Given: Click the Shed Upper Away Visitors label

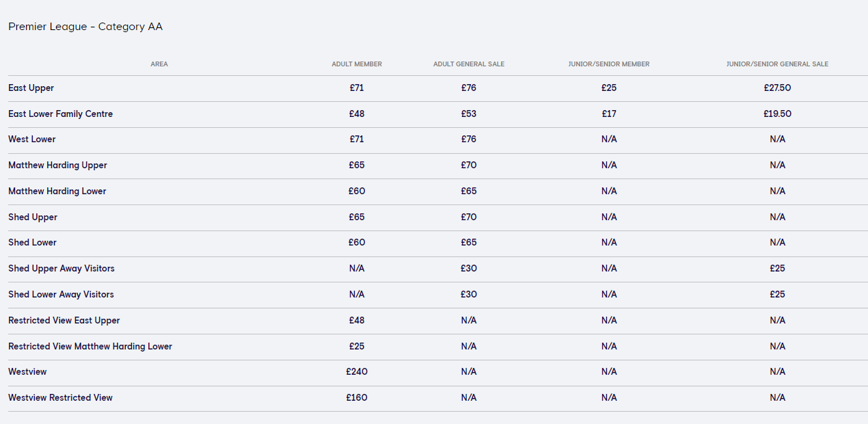Looking at the screenshot, I should [x=62, y=269].
